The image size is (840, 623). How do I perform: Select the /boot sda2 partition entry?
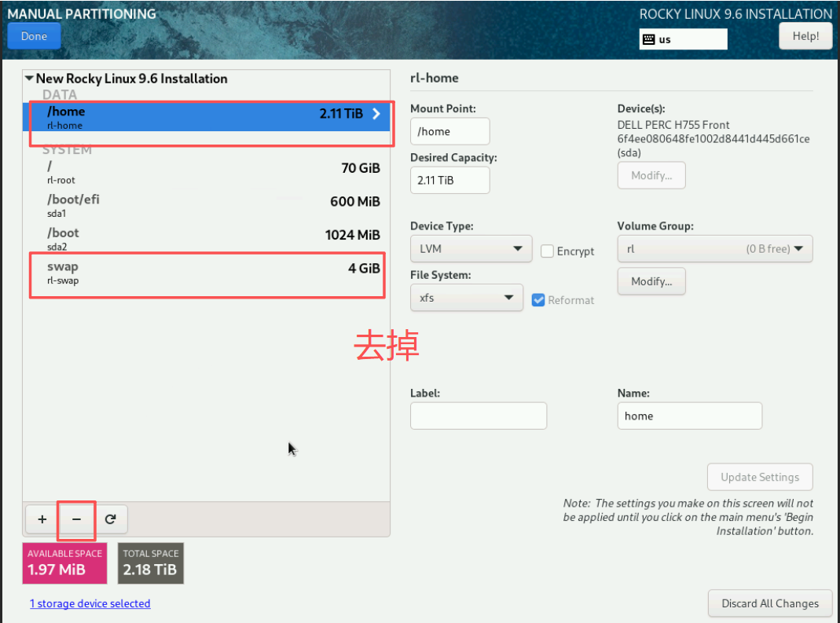pos(206,238)
